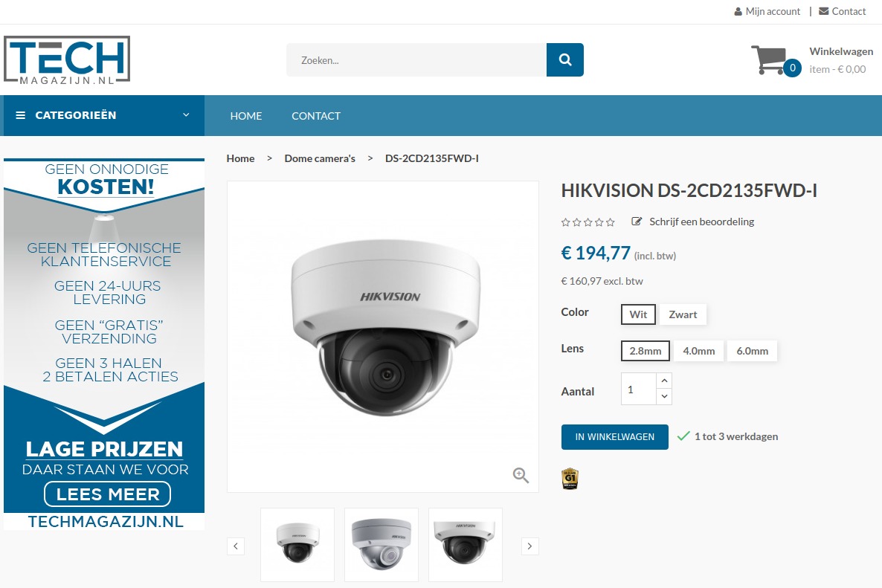Click the five-star rating row

[x=588, y=222]
